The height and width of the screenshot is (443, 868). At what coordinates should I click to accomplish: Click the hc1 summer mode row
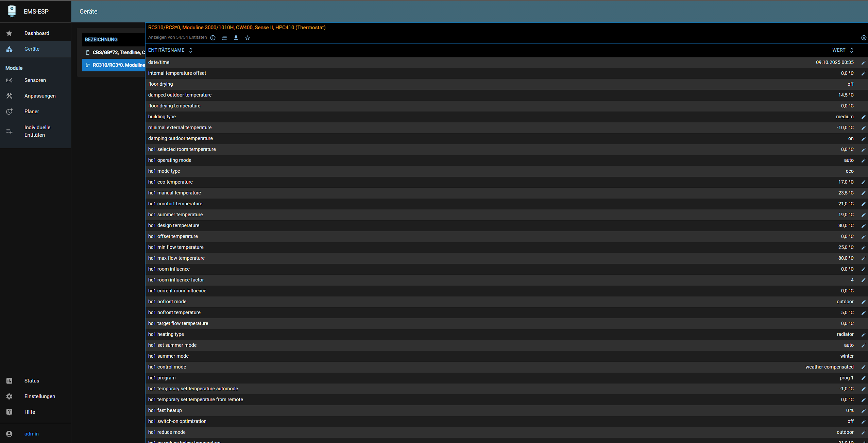point(507,356)
